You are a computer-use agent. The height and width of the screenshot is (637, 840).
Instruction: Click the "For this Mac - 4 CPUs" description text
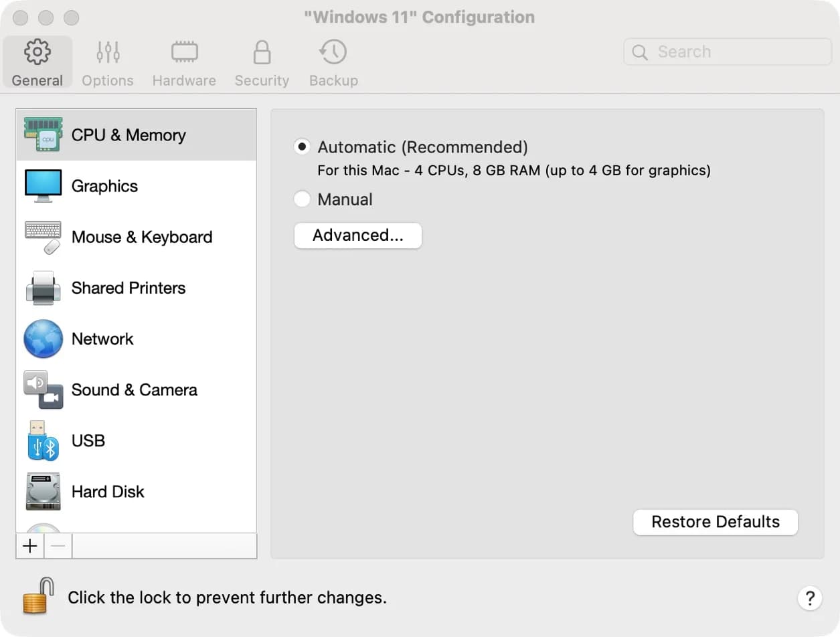(514, 171)
